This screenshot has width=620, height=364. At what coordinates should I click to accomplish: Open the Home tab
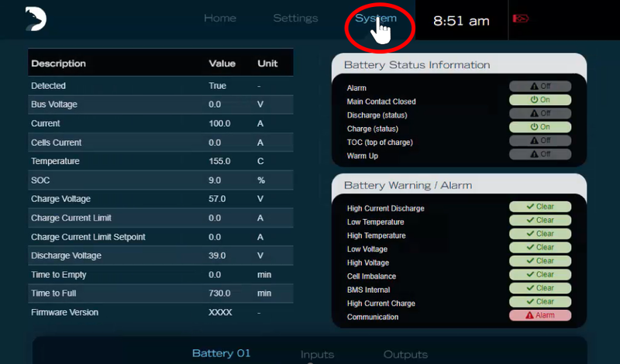(x=220, y=19)
